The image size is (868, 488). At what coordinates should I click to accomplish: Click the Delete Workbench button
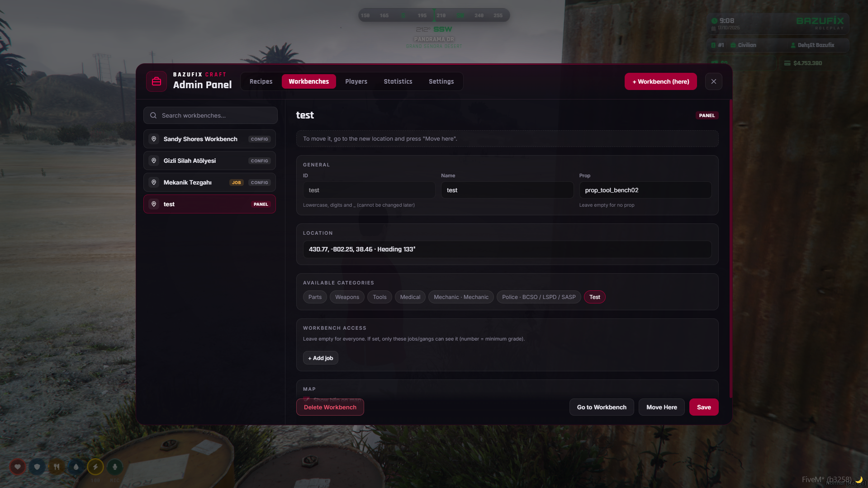click(330, 407)
